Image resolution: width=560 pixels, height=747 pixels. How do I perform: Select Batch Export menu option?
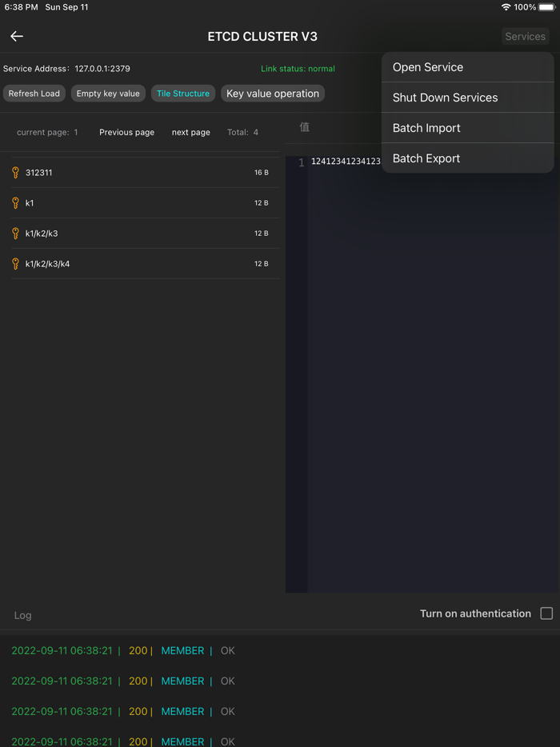[x=468, y=158]
